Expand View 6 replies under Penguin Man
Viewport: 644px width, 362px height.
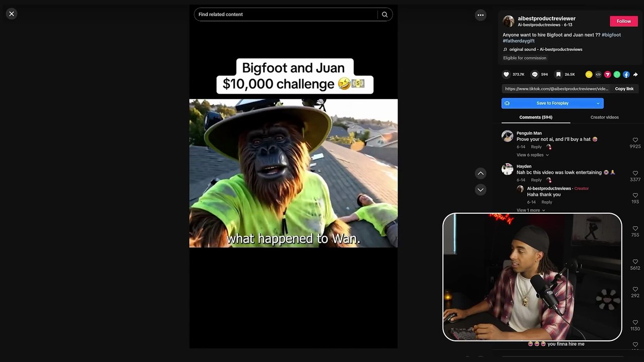(x=532, y=155)
